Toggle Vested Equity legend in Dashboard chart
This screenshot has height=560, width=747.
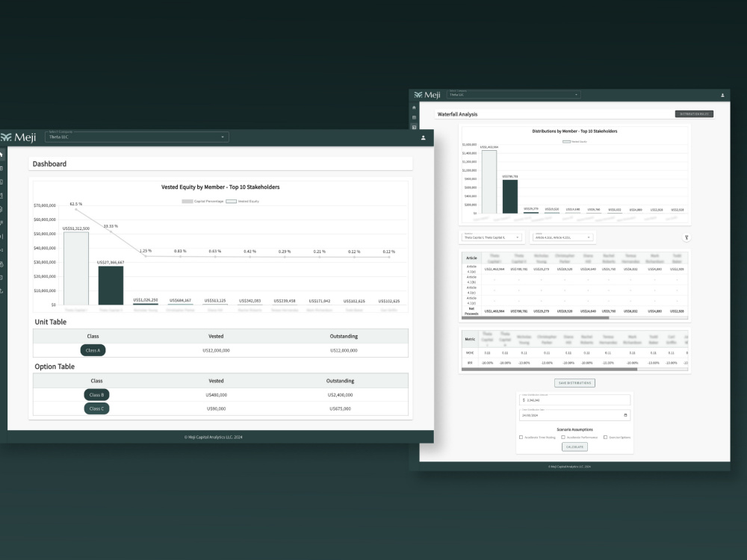pyautogui.click(x=243, y=202)
